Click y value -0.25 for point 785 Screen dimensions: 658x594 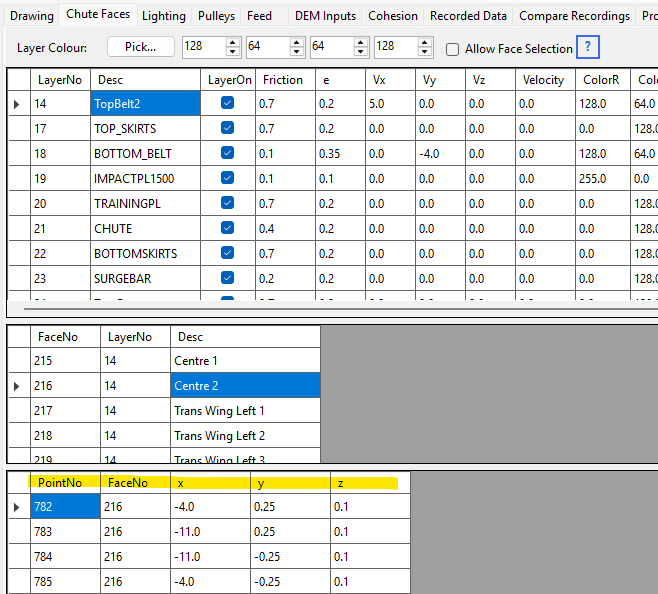tap(290, 582)
